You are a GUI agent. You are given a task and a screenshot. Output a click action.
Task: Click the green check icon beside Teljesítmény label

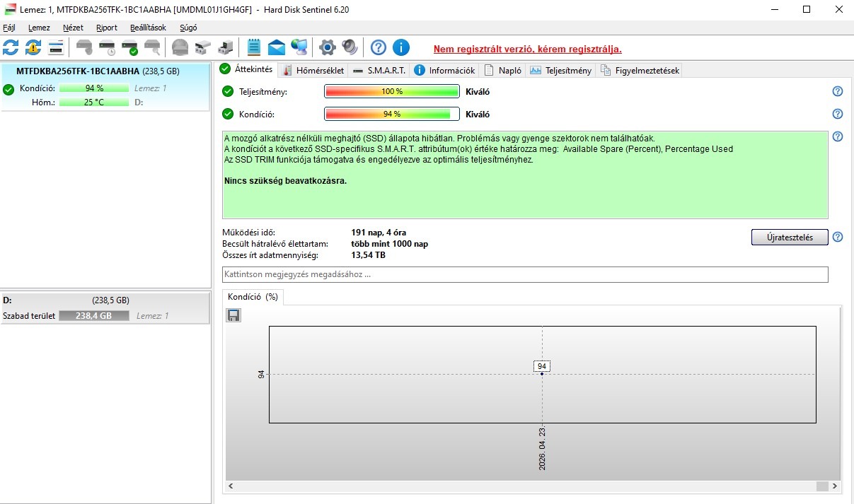(x=228, y=91)
